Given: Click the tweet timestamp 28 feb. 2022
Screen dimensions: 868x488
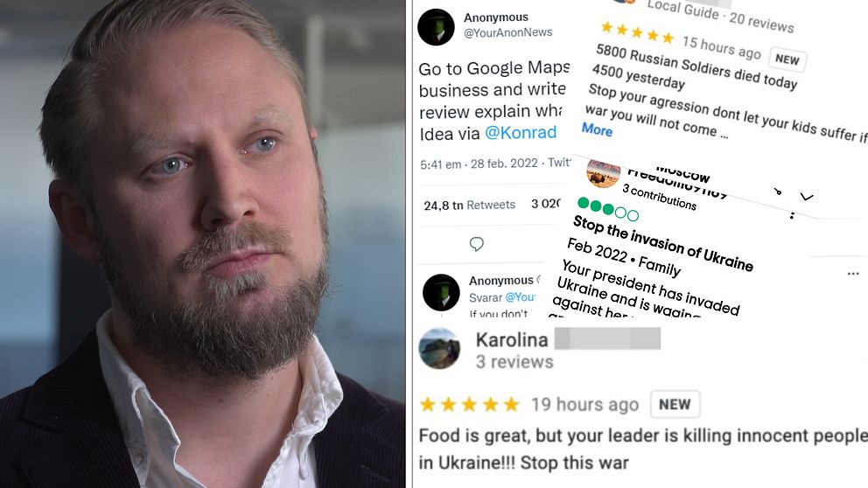Looking at the screenshot, I should 504,164.
